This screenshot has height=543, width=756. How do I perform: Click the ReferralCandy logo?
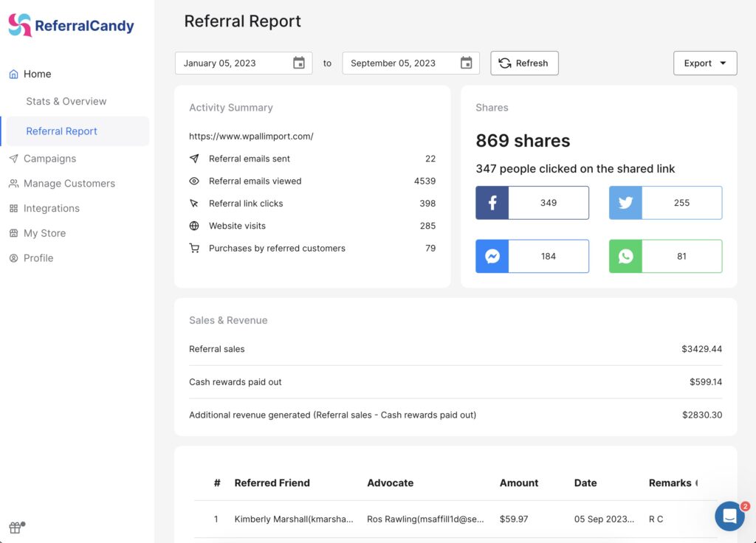coord(70,24)
